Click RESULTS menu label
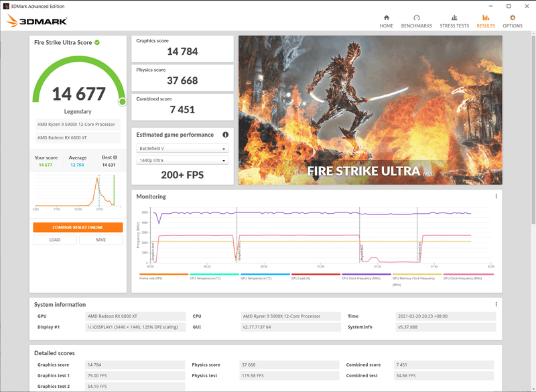The image size is (536, 392). [485, 26]
